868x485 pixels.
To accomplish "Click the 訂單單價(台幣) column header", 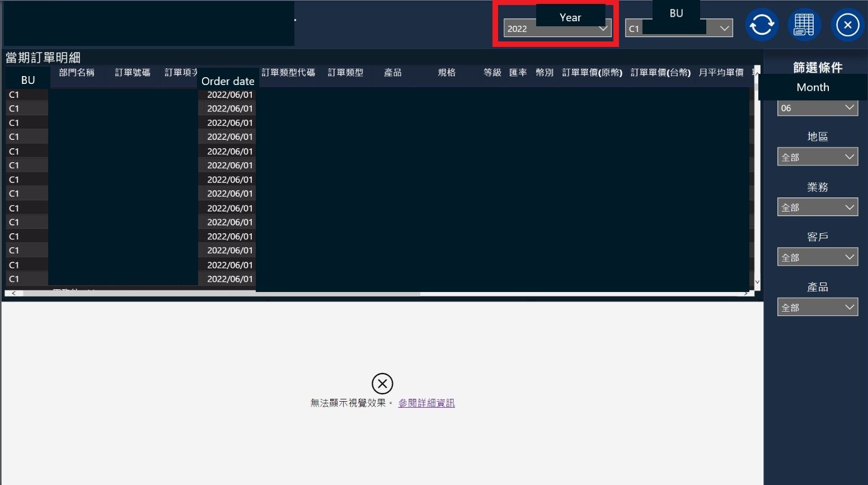I will click(x=660, y=73).
